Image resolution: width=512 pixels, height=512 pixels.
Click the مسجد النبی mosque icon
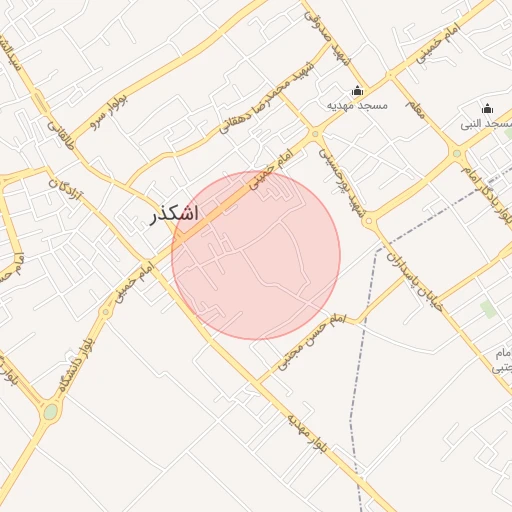[487, 109]
